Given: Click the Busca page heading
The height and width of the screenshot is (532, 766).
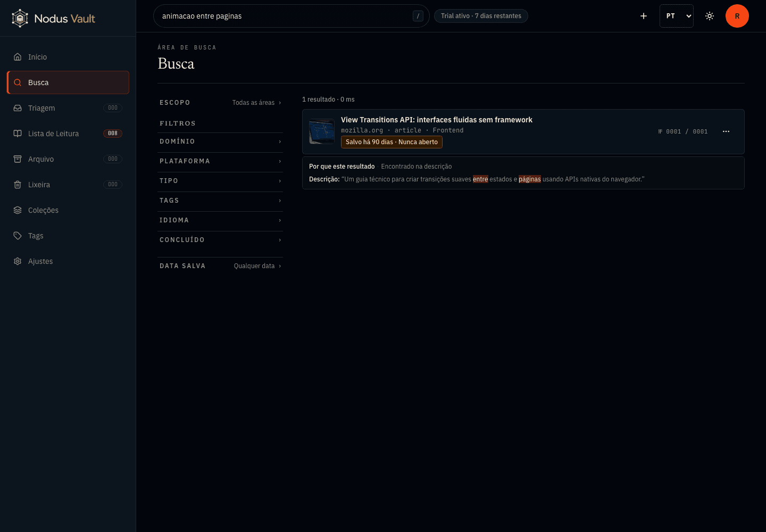Looking at the screenshot, I should tap(176, 64).
